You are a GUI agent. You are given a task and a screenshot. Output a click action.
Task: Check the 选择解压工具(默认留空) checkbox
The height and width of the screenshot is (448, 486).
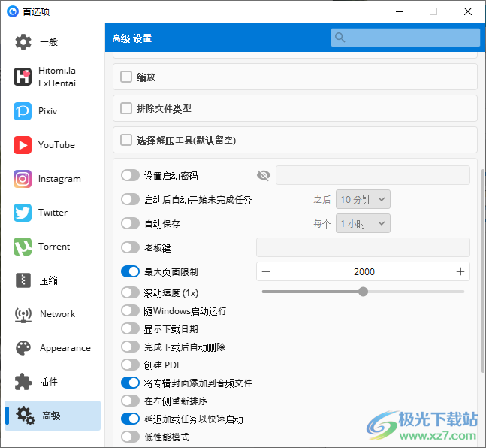click(x=126, y=140)
